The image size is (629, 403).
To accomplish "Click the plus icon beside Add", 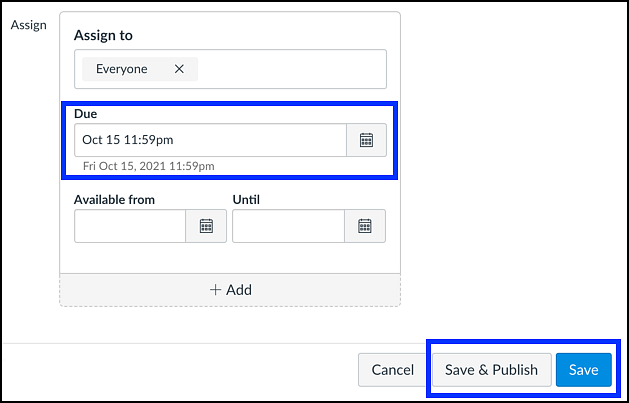I will pos(215,289).
